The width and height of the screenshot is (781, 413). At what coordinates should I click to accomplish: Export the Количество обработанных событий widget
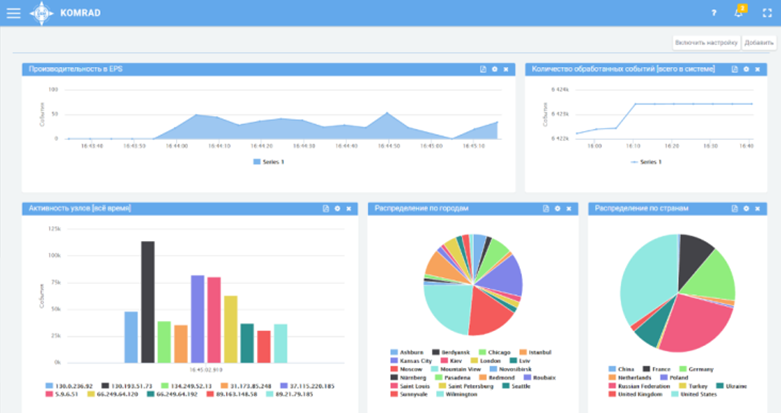coord(734,69)
